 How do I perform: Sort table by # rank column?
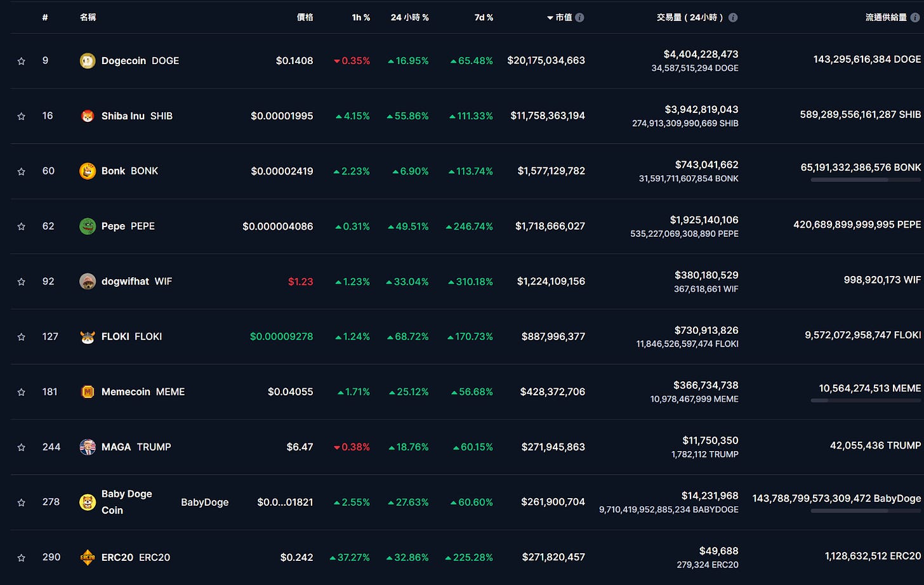pos(45,18)
